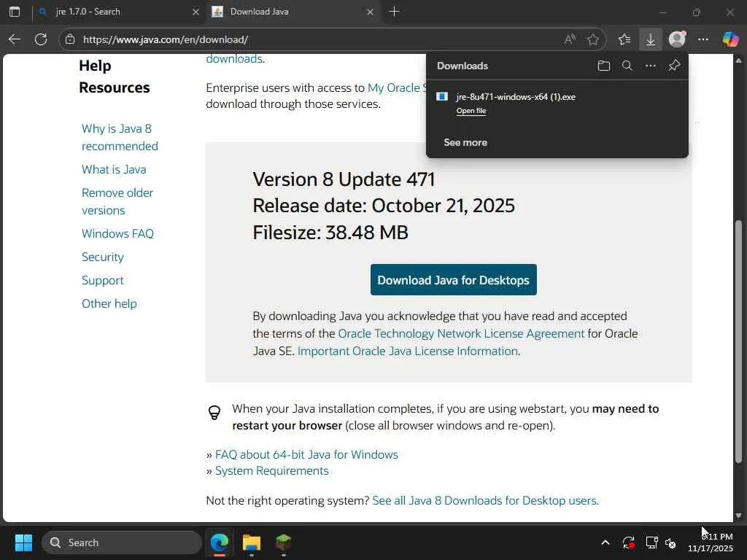Click See more in Downloads panel
The image size is (747, 560).
coord(465,142)
